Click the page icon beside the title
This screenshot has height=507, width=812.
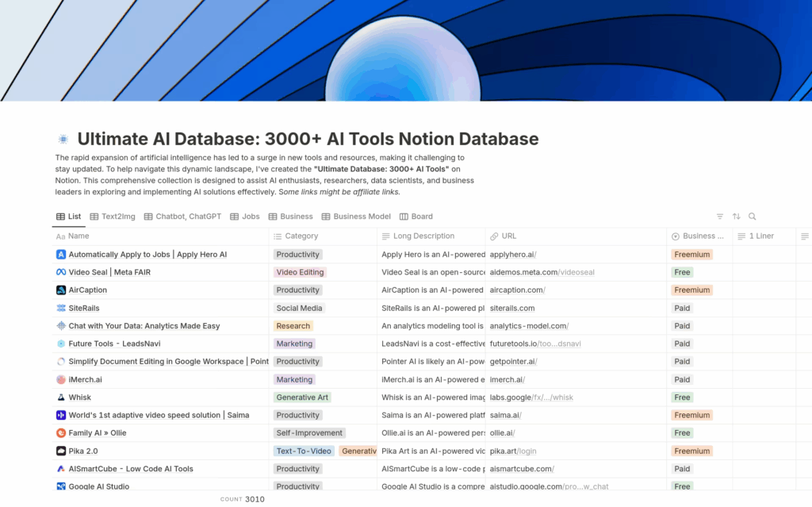pyautogui.click(x=63, y=140)
